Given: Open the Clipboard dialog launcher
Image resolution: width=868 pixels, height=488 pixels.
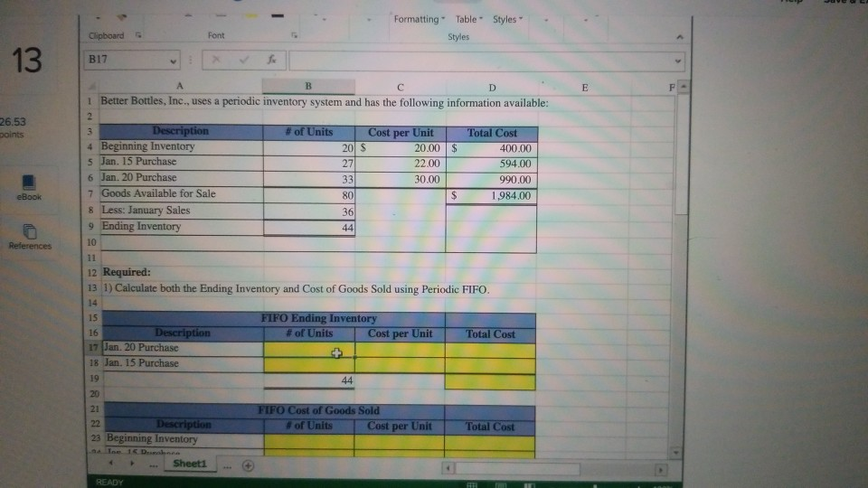Looking at the screenshot, I should point(138,35).
